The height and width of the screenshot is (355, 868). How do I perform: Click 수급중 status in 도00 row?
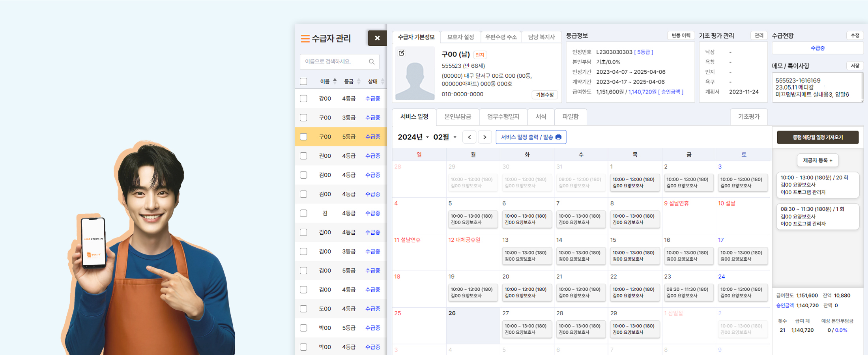click(x=372, y=308)
